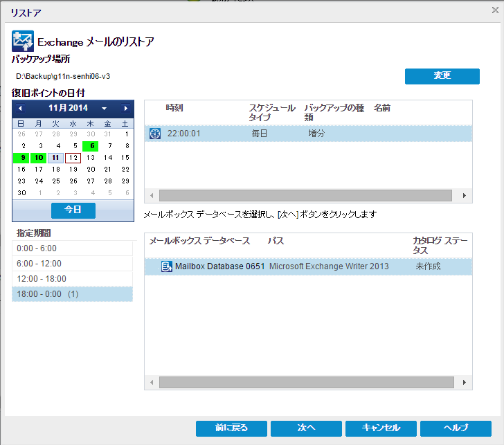The image size is (504, 445).
Task: Click the 次へ button
Action: point(306,428)
